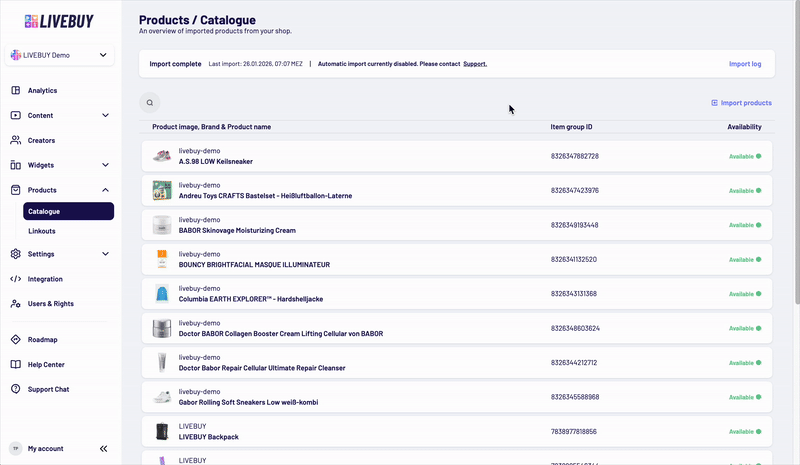Click Import products button
Viewport: 800px width, 465px height.
pyautogui.click(x=741, y=103)
